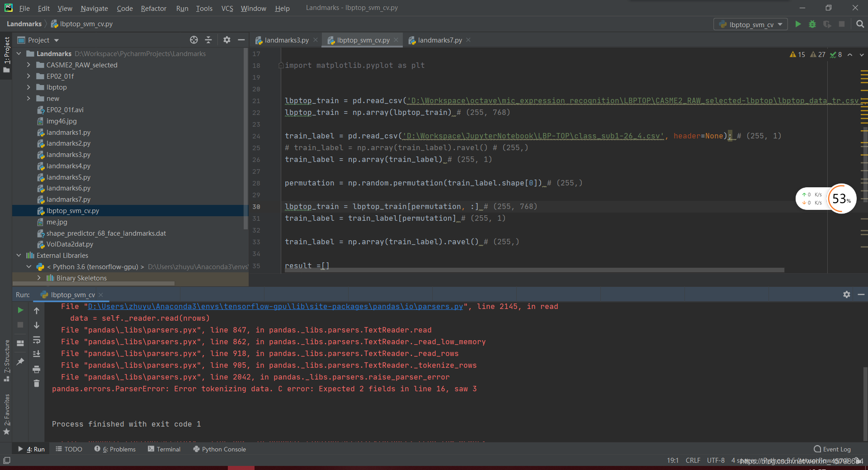Image resolution: width=868 pixels, height=470 pixels.
Task: Open the Event Log
Action: (x=832, y=449)
